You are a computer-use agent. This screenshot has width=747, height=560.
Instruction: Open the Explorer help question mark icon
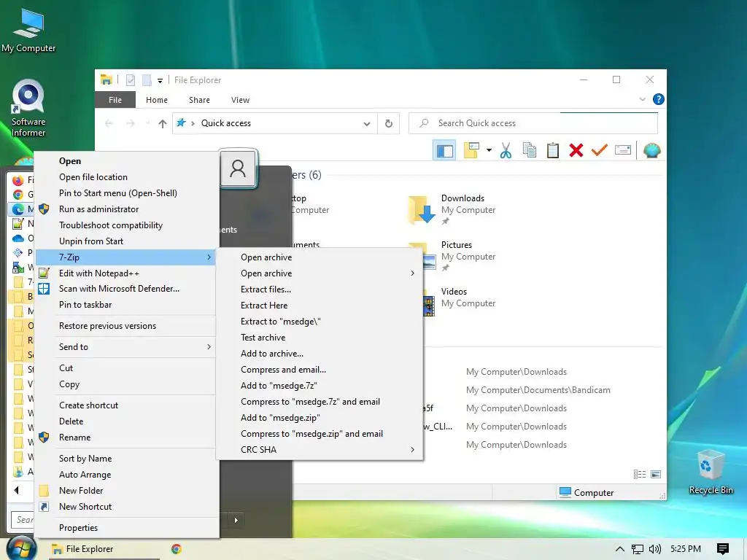point(659,99)
